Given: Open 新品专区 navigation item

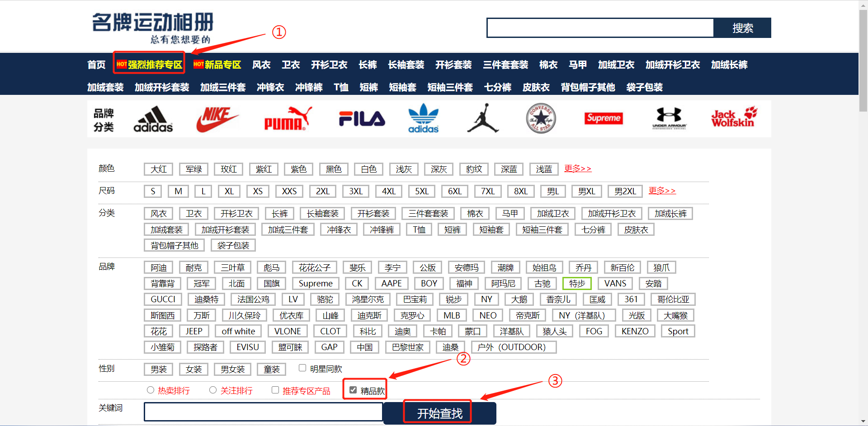Looking at the screenshot, I should [x=217, y=65].
